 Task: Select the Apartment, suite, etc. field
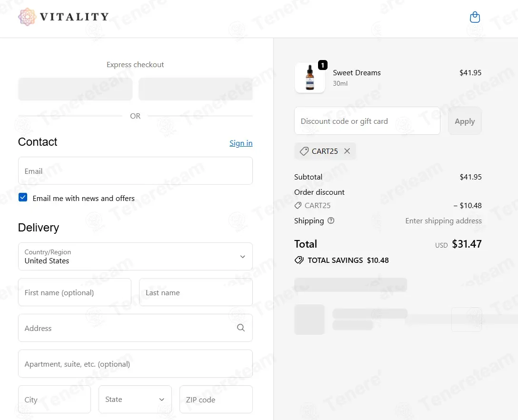[135, 363]
